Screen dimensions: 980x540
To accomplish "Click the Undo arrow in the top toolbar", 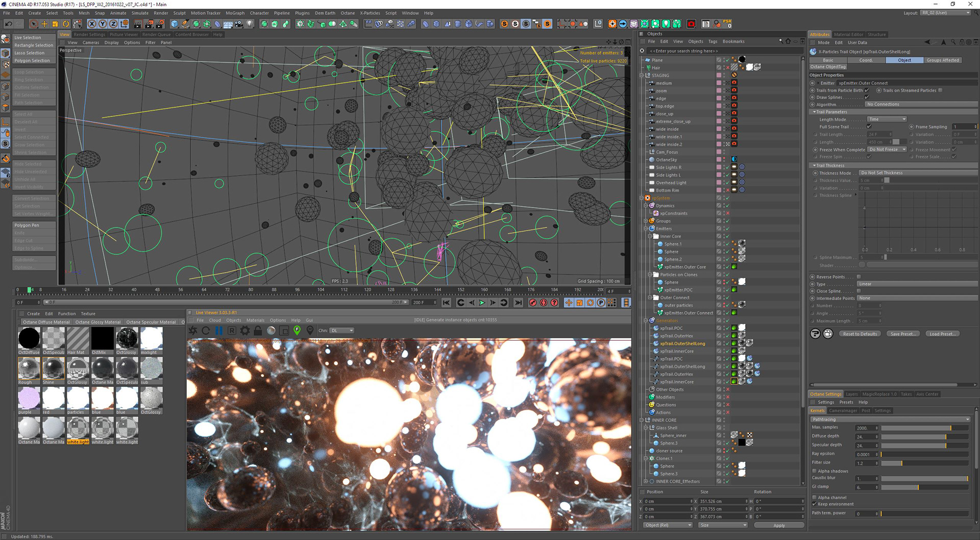I will click(8, 24).
